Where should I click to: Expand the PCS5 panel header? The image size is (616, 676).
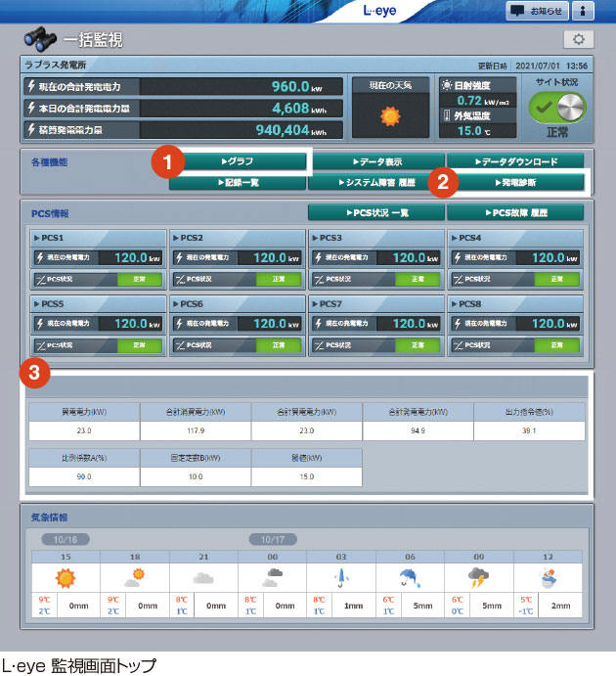tap(98, 304)
